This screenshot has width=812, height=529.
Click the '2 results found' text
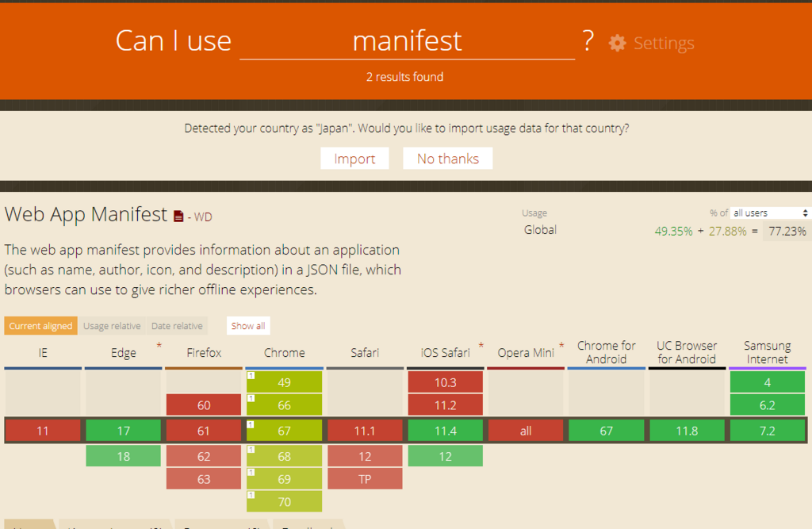[404, 77]
